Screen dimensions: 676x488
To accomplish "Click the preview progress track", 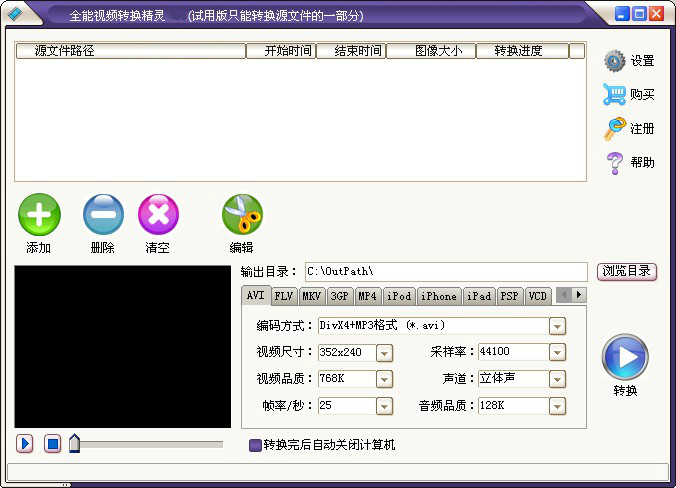I will pos(151,444).
